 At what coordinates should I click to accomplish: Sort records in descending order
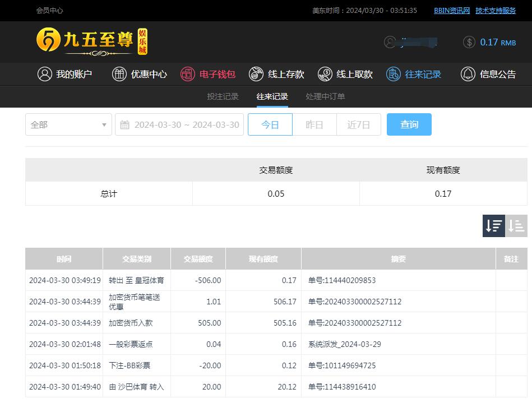point(494,226)
